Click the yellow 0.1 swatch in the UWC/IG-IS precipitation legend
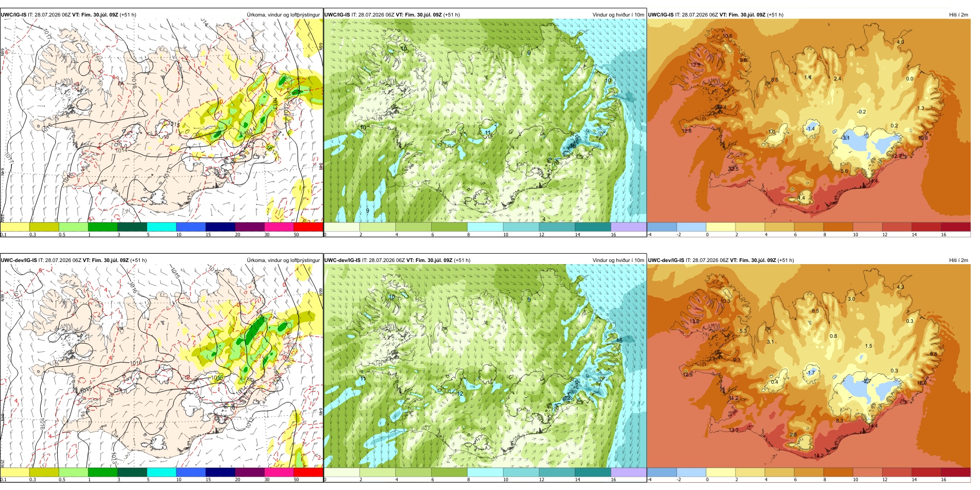Screen dimensions: 980x490 coord(14,227)
